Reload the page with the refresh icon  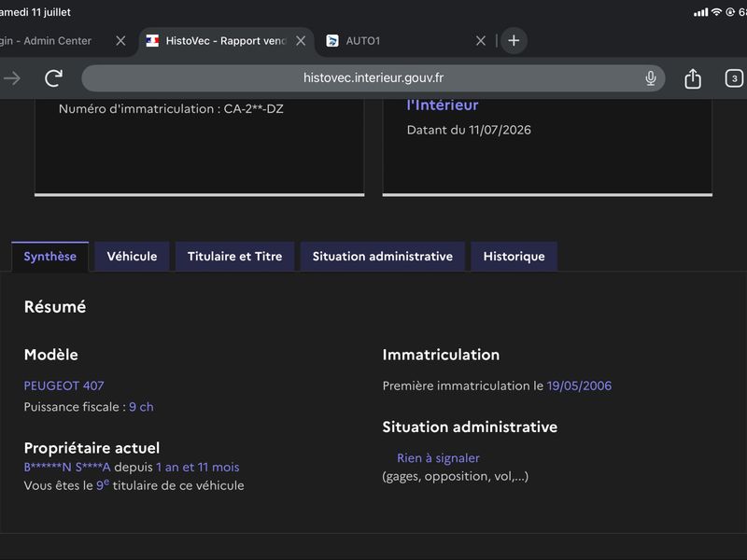(53, 78)
